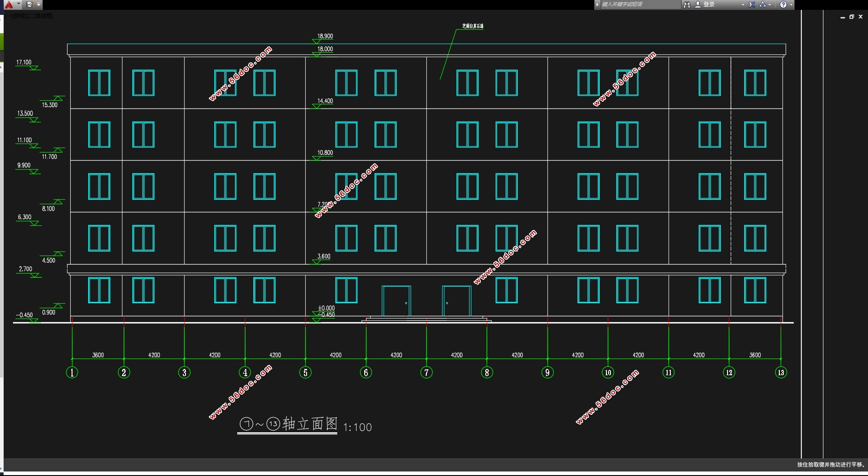Select the wall finish annotation at top
The image size is (868, 476).
pyautogui.click(x=473, y=26)
